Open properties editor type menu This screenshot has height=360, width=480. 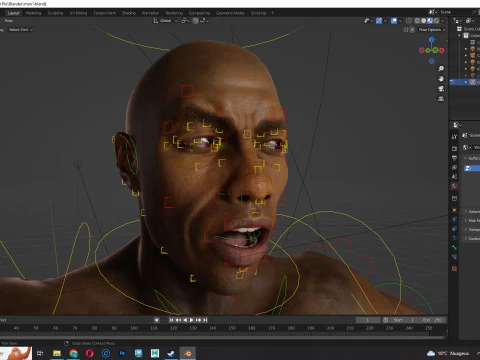click(457, 125)
